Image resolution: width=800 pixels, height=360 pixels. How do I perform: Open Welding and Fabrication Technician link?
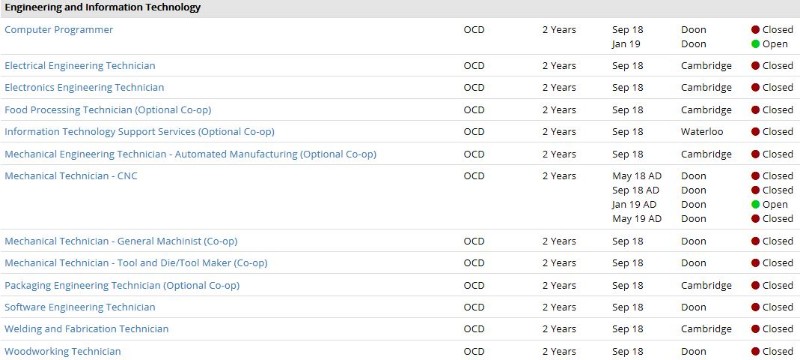click(x=86, y=329)
